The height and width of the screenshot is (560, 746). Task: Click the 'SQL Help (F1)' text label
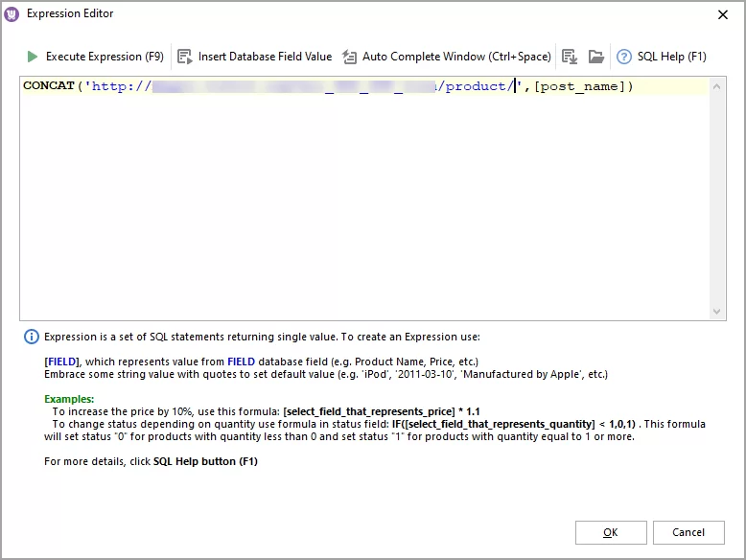click(672, 57)
